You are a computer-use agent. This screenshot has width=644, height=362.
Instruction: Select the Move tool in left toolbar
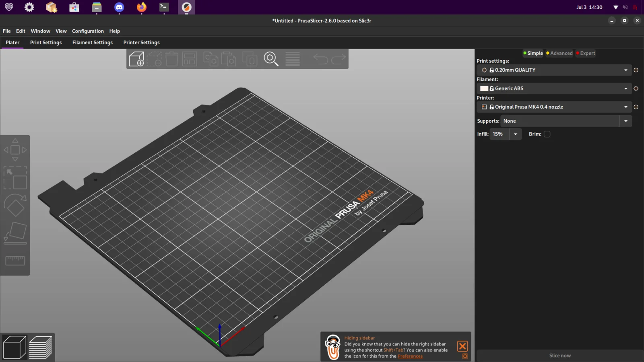click(15, 150)
